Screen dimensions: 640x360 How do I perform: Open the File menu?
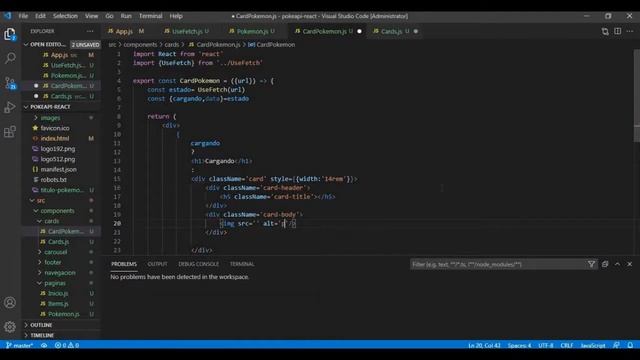23,16
